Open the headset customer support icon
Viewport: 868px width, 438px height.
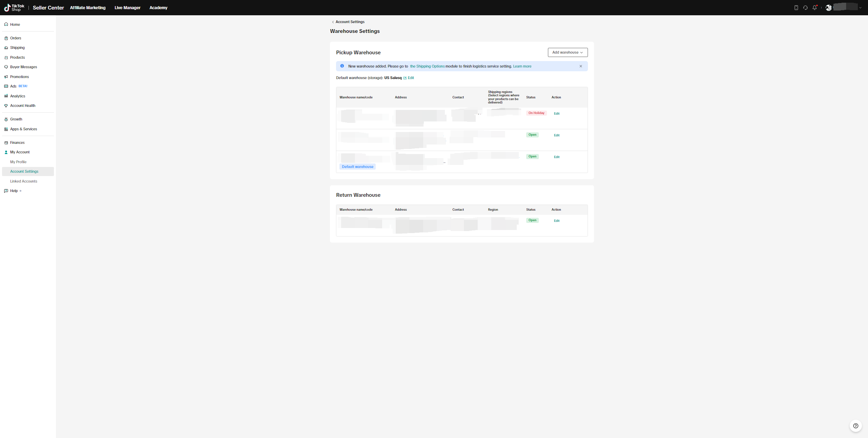(x=805, y=7)
